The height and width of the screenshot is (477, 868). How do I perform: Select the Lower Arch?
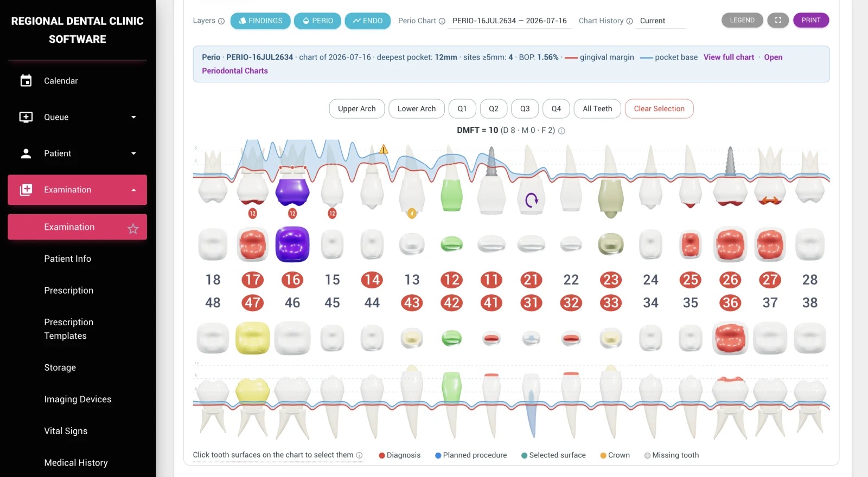(x=417, y=108)
